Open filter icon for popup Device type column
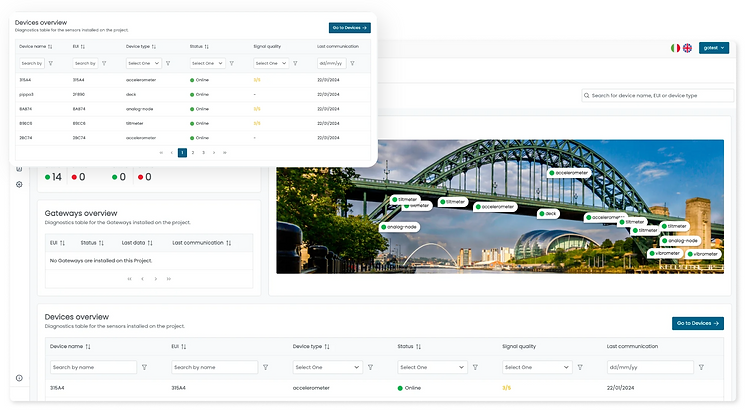The width and height of the screenshot is (753, 415). 168,63
